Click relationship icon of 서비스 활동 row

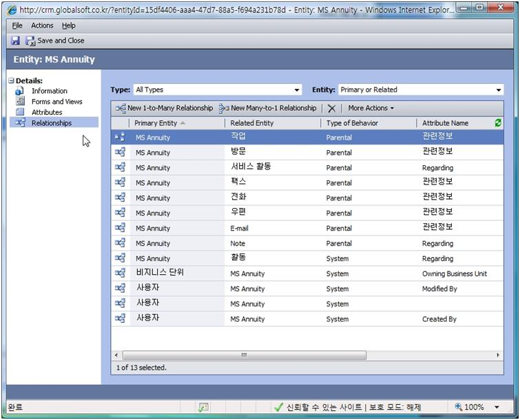[120, 167]
